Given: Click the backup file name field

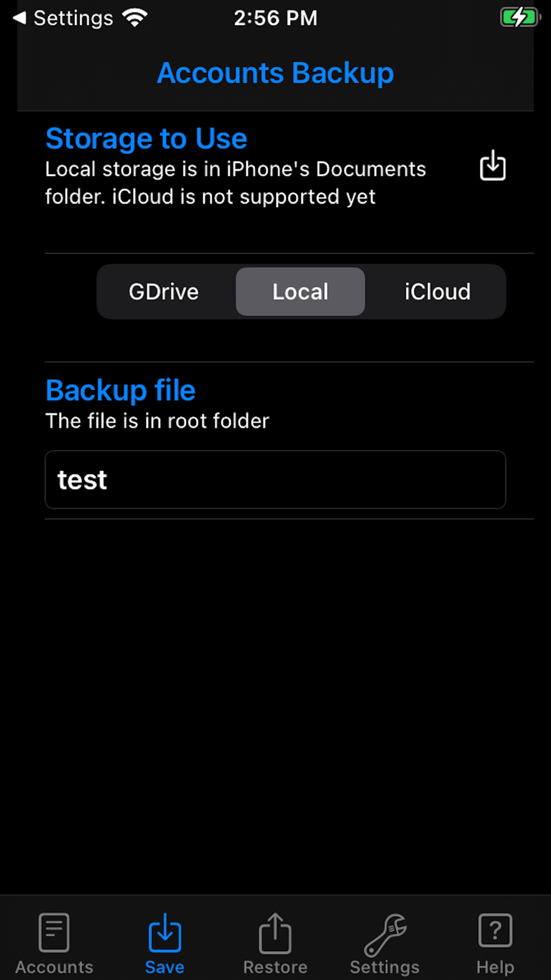Looking at the screenshot, I should tap(275, 480).
